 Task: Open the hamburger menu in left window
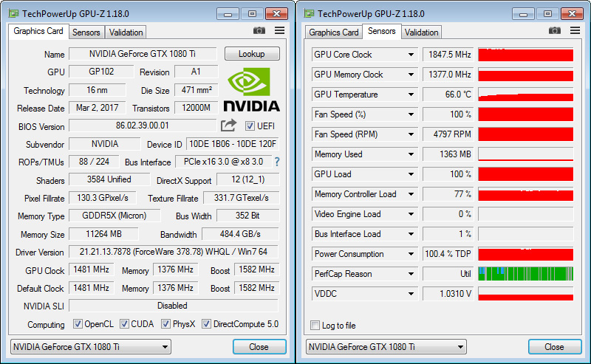pos(280,30)
